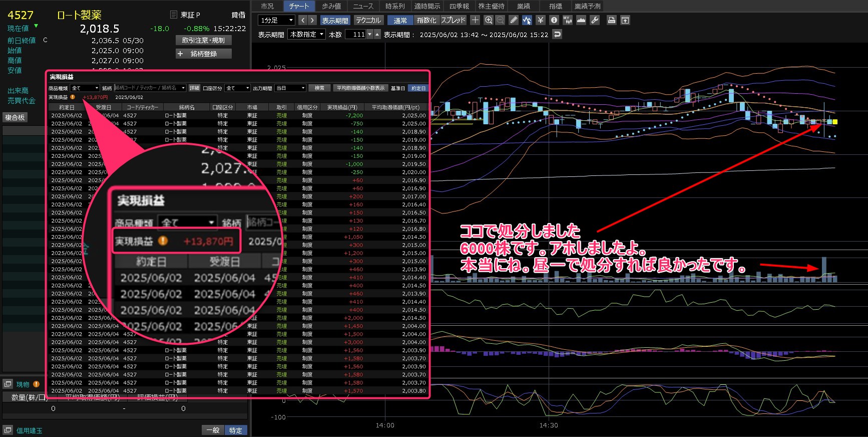Zoom in on the chart
Viewport: 868px width, 437px height.
point(489,20)
